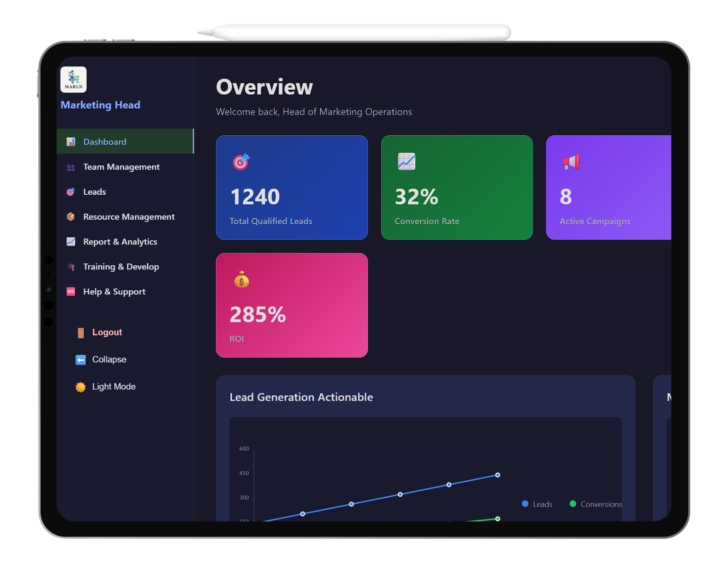Click the dartboard icon on Total Qualified Leads

(241, 161)
